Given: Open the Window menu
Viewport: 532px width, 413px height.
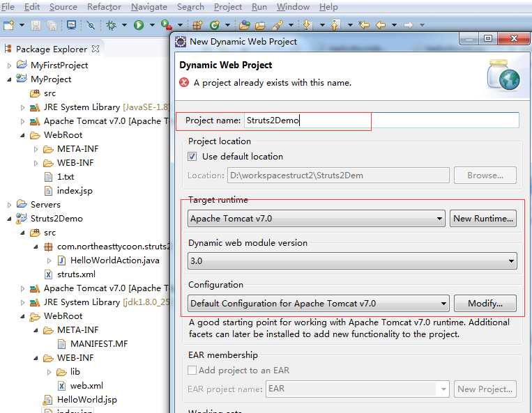Looking at the screenshot, I should tap(293, 7).
